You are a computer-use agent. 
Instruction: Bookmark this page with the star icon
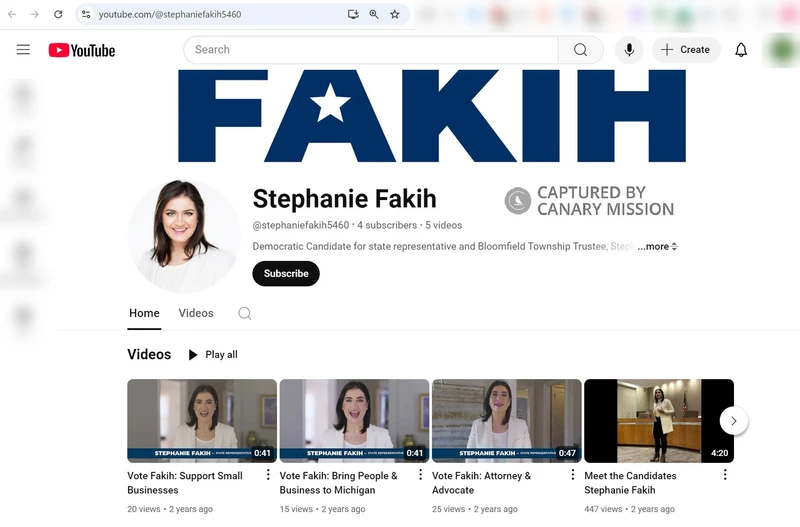(x=395, y=14)
